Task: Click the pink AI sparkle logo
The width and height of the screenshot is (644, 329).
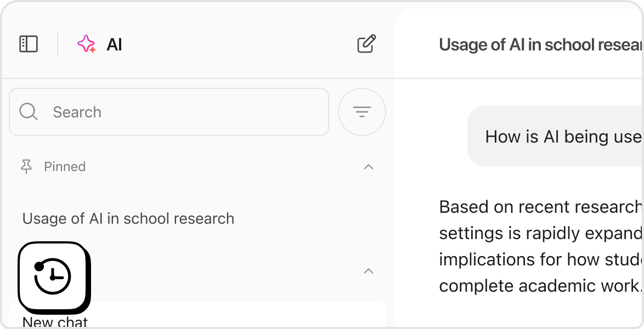Action: point(86,44)
